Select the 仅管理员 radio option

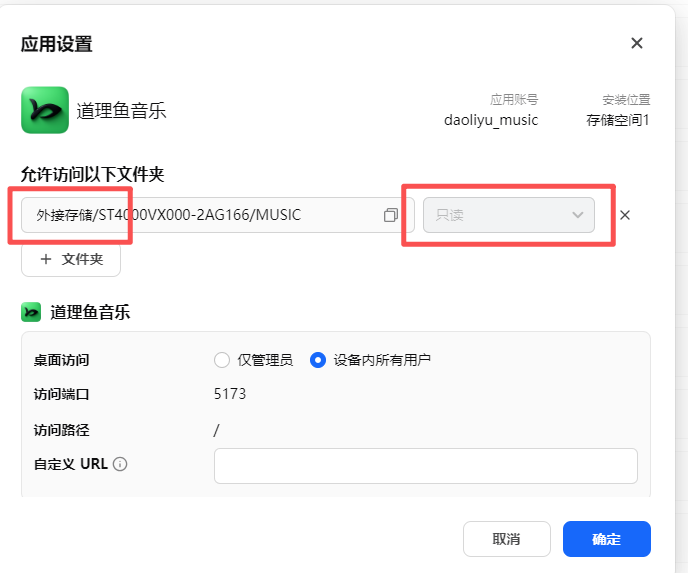tap(222, 360)
